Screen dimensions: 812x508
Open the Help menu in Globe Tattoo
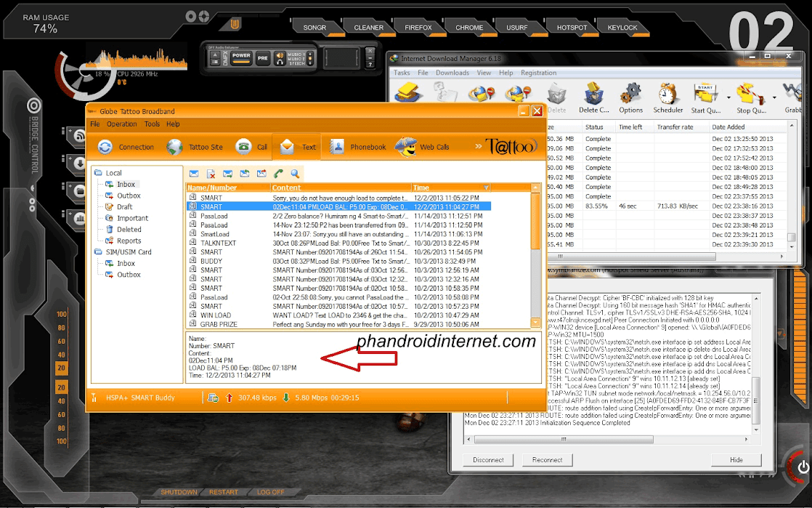pos(173,124)
